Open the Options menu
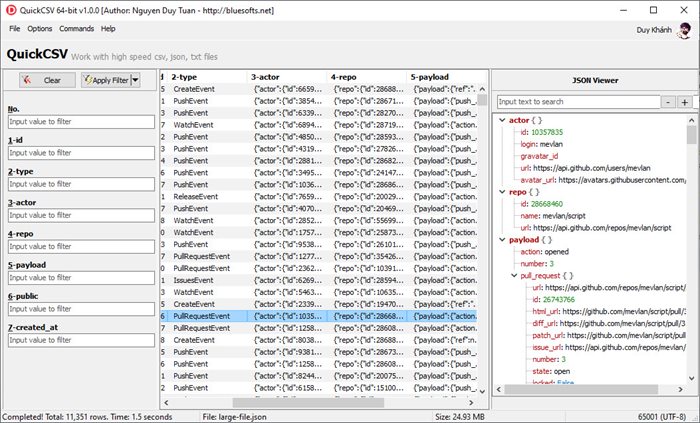The image size is (700, 423). [40, 29]
